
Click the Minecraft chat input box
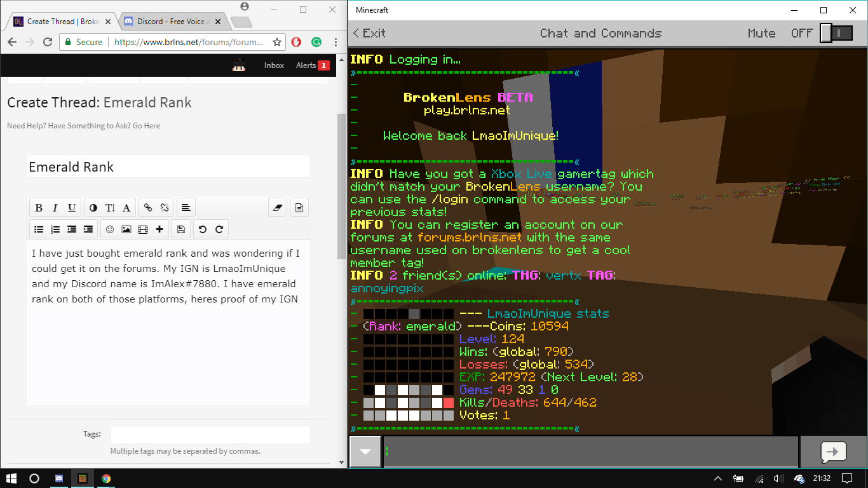[x=590, y=452]
